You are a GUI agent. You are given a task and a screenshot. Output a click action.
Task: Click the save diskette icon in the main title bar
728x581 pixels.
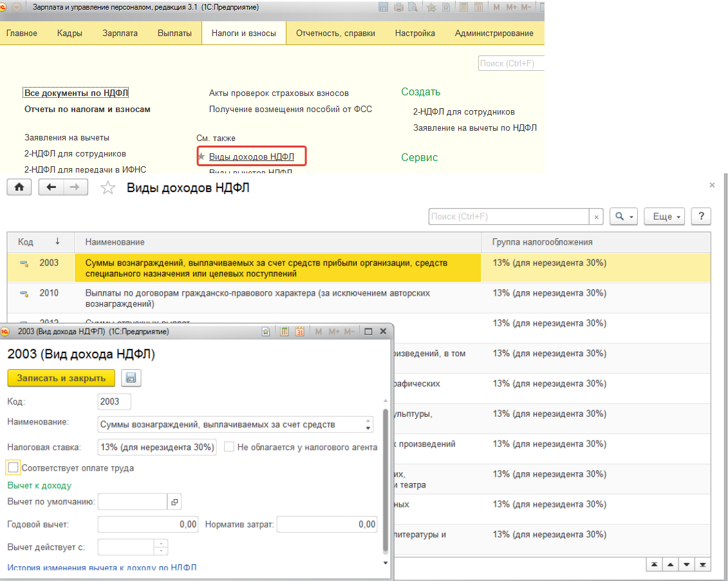click(x=383, y=7)
